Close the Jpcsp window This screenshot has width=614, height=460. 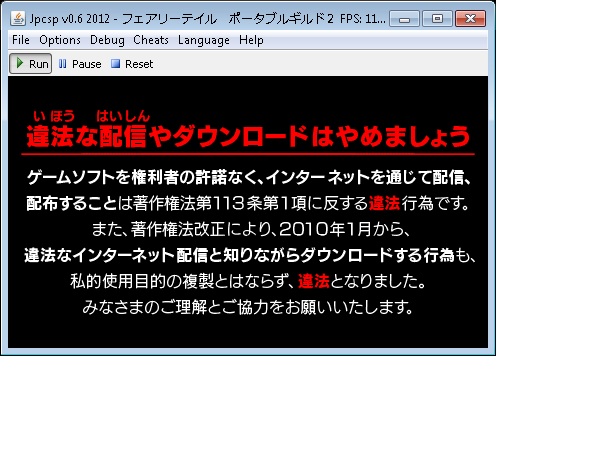pyautogui.click(x=470, y=19)
